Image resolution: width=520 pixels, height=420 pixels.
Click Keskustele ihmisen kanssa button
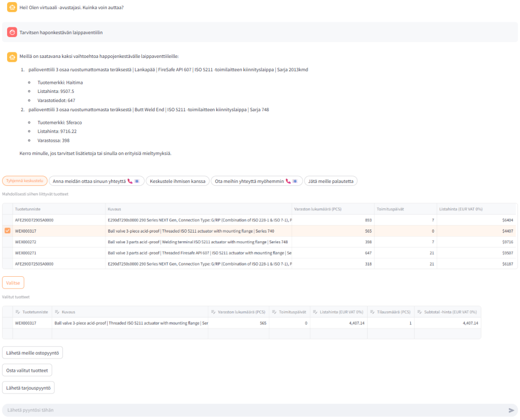(178, 181)
